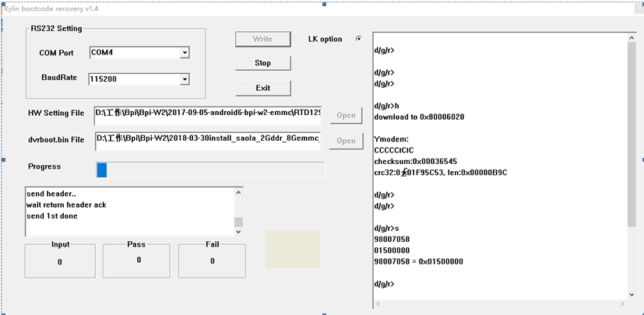
Task: Click the HW Setting File path field
Action: point(207,114)
